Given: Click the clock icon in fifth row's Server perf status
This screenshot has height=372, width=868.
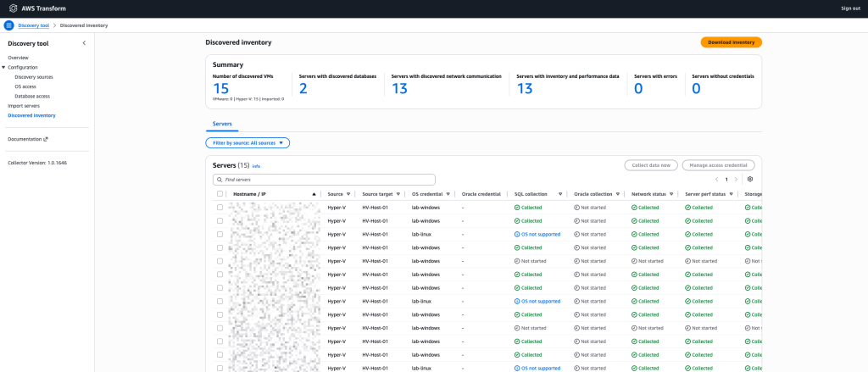Looking at the screenshot, I should coord(687,261).
